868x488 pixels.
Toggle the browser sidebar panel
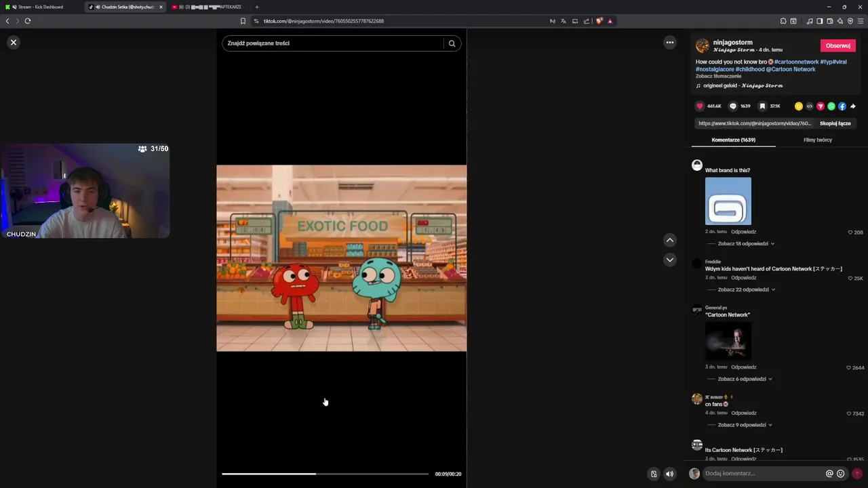(820, 21)
